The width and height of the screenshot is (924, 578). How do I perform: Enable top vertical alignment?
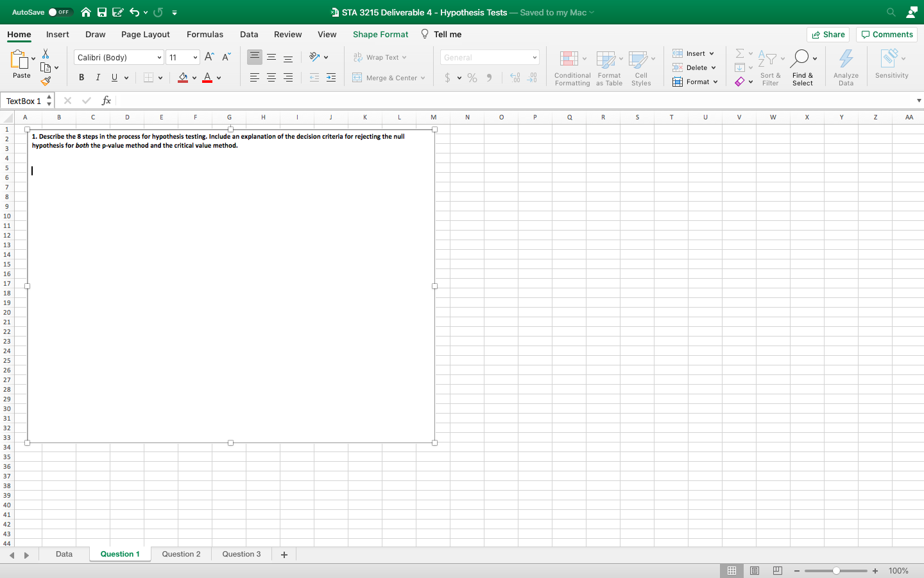[255, 57]
